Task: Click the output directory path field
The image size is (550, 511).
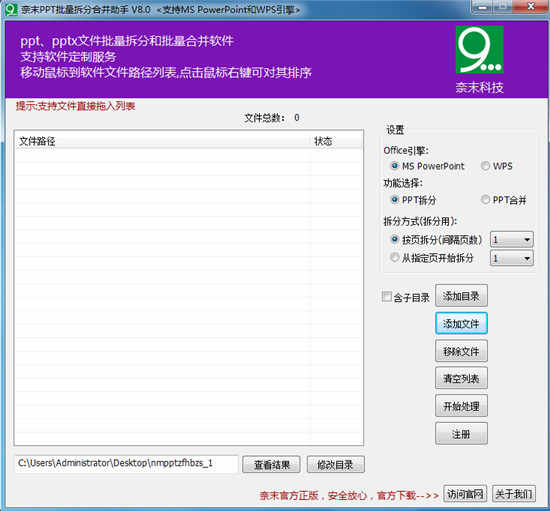Action: 126,464
